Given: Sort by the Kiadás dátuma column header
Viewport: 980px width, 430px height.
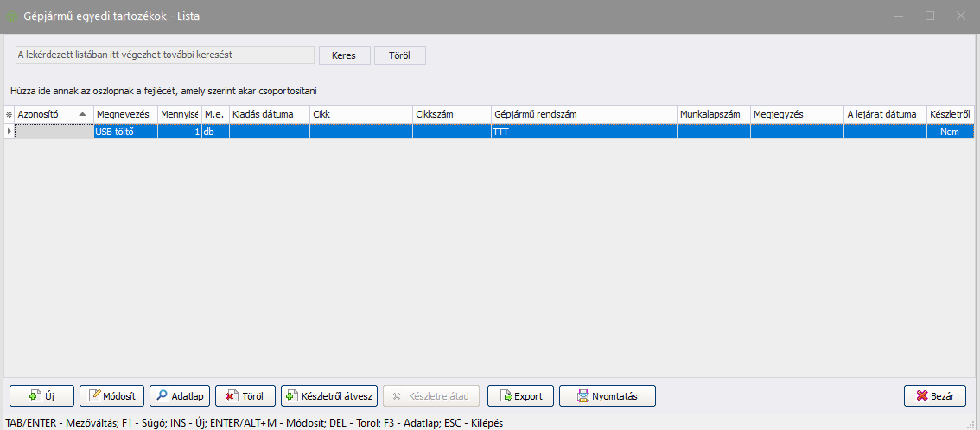Looking at the screenshot, I should (x=268, y=114).
